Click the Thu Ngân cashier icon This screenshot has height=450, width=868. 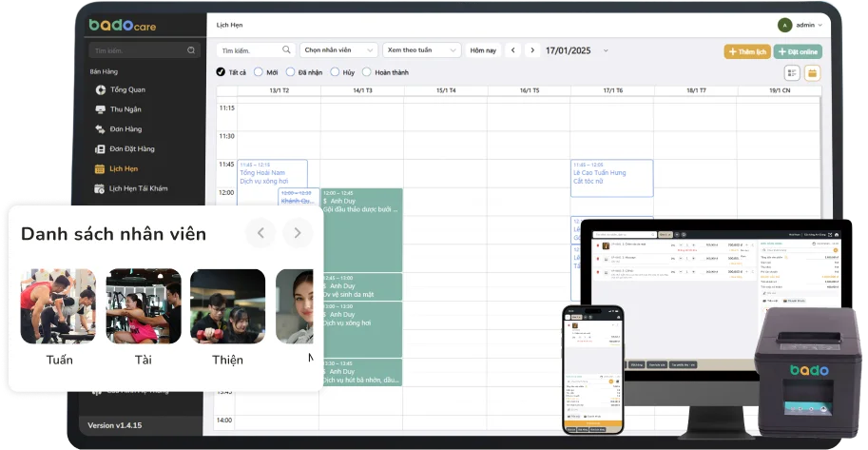[x=100, y=109]
